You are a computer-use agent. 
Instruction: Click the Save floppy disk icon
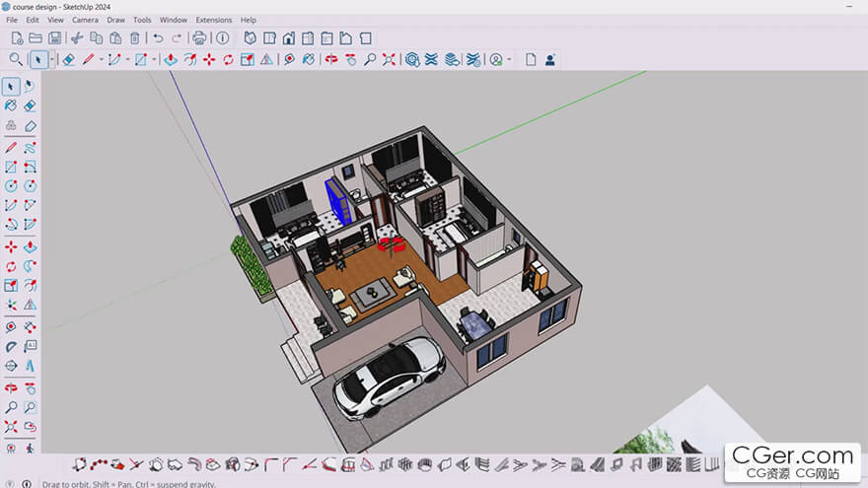click(55, 38)
